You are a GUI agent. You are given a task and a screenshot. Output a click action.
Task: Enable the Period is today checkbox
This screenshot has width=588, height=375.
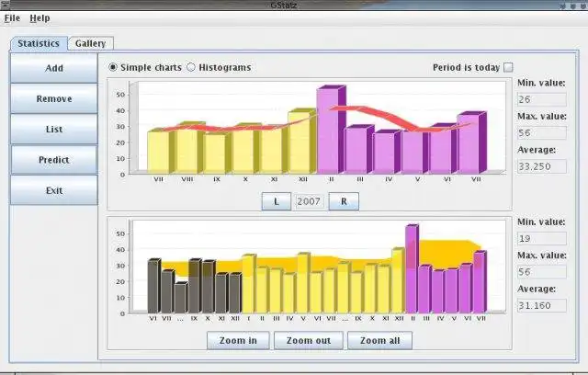(508, 67)
